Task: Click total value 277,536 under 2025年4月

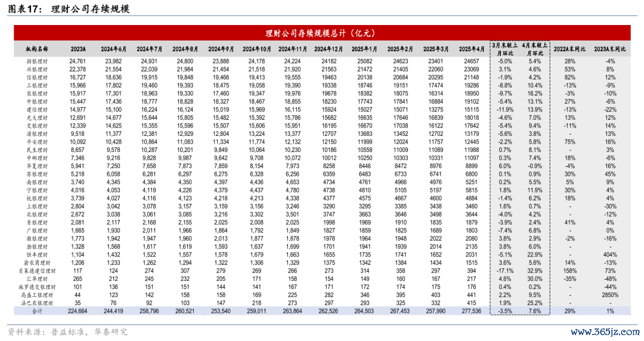Action: click(x=472, y=311)
